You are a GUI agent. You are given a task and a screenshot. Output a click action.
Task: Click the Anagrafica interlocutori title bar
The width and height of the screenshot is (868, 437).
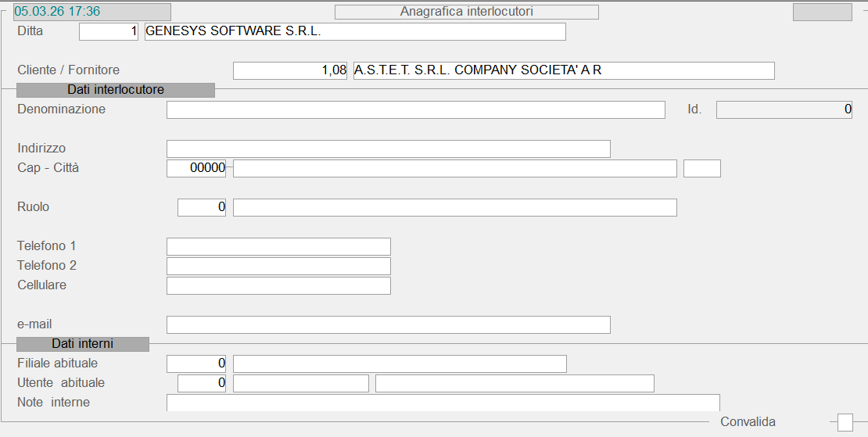point(466,12)
